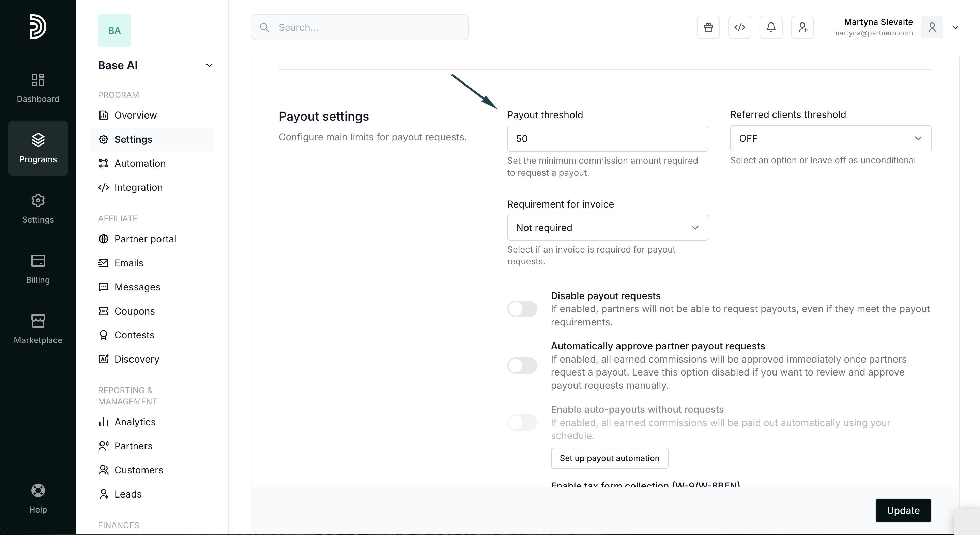The height and width of the screenshot is (535, 980).
Task: Enable automatically approve partner payout requests
Action: coord(522,366)
